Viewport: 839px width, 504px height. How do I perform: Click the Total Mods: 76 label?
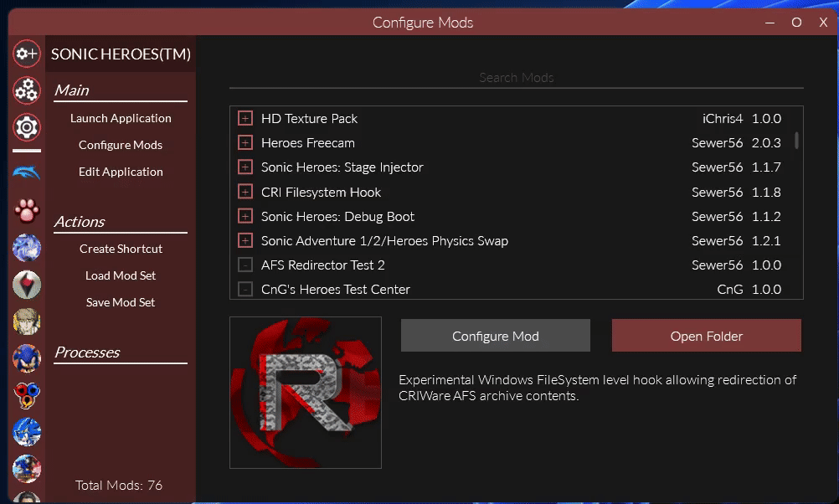tap(119, 486)
